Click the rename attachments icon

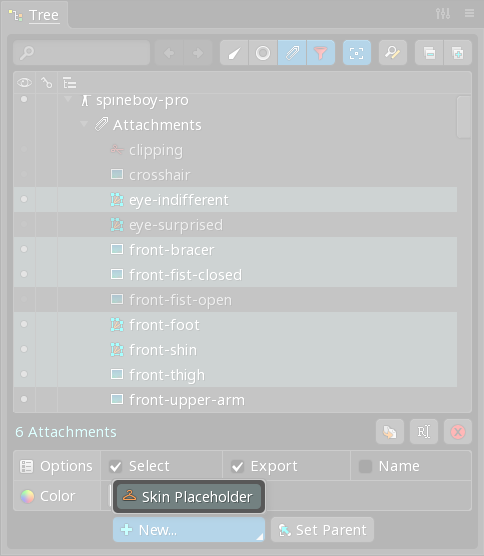pyautogui.click(x=424, y=432)
